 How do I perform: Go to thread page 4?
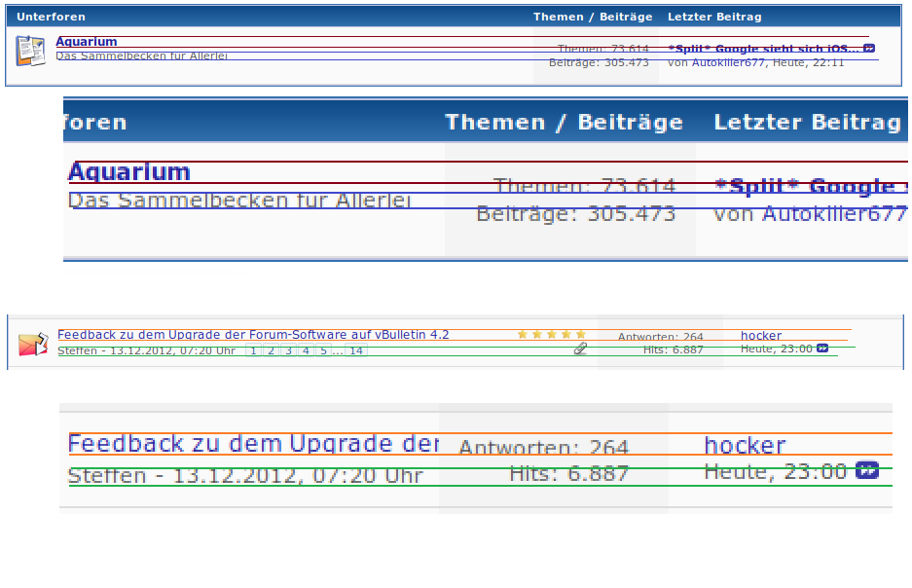306,350
